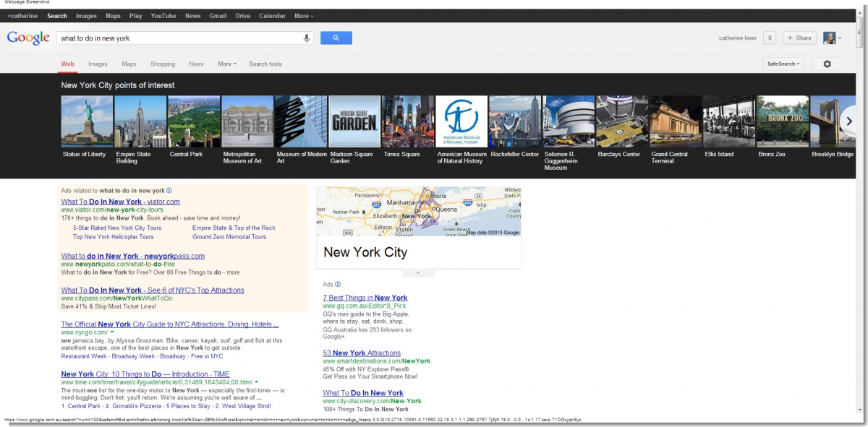
Task: Open the city-discovery.com "What To Do In New York" ad
Action: coord(363,393)
